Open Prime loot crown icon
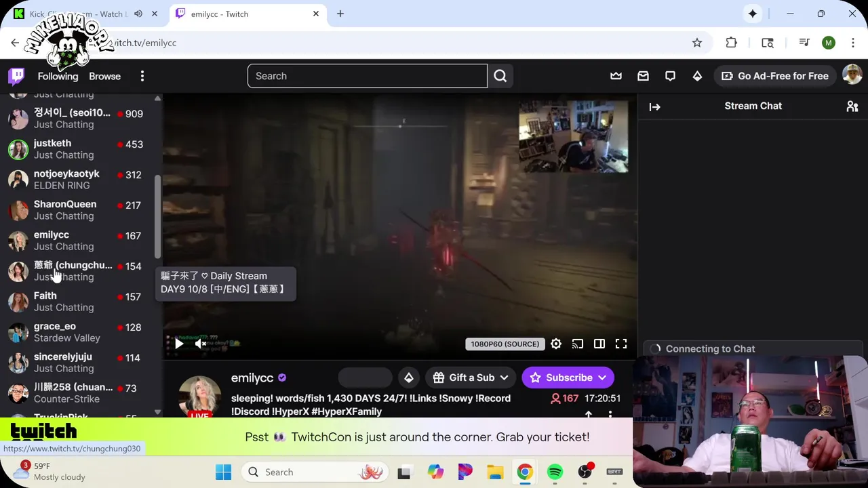This screenshot has width=868, height=488. point(616,76)
